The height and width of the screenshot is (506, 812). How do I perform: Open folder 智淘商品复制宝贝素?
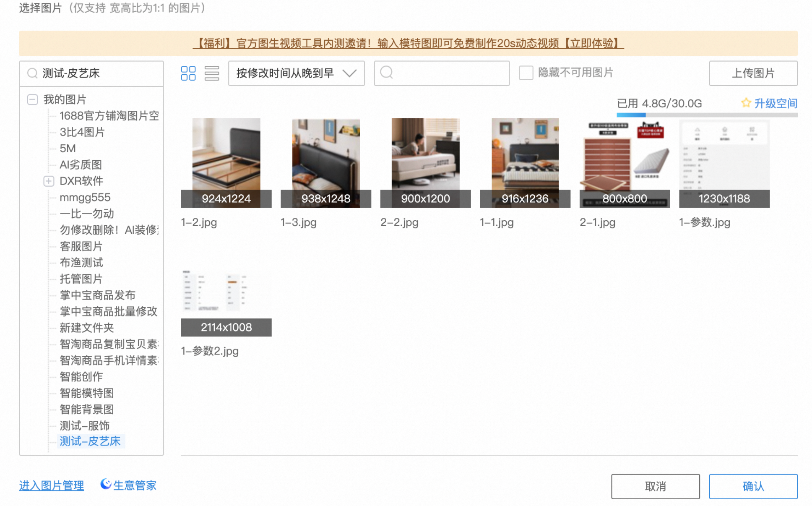tap(109, 344)
